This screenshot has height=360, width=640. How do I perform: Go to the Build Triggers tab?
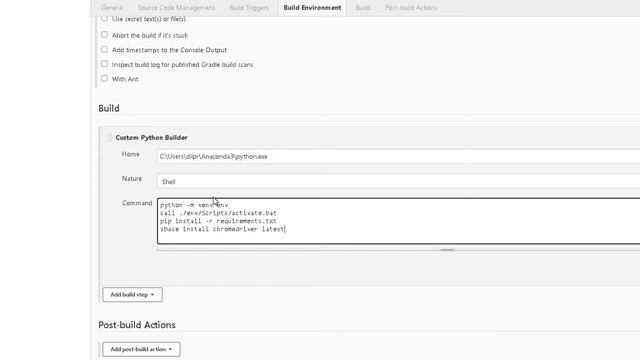click(249, 8)
